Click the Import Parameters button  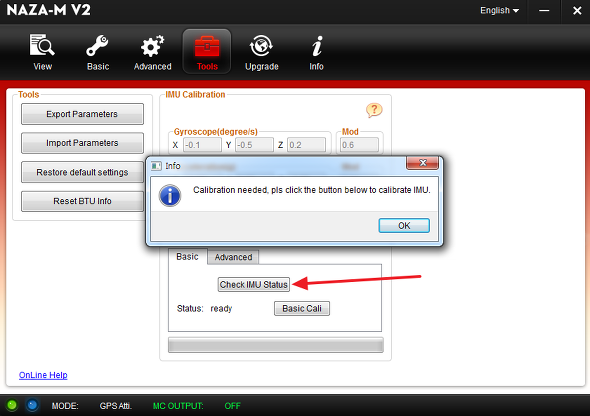[x=82, y=143]
